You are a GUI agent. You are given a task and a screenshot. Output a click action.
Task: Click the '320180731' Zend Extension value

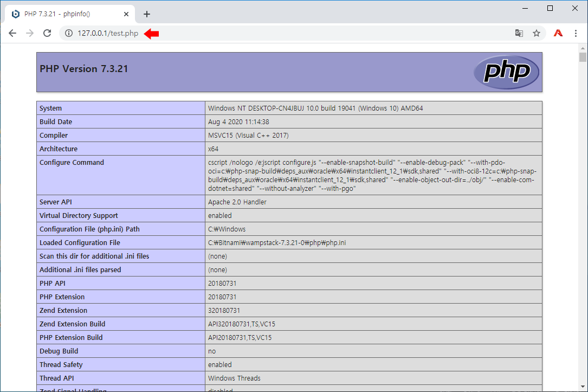pos(224,311)
